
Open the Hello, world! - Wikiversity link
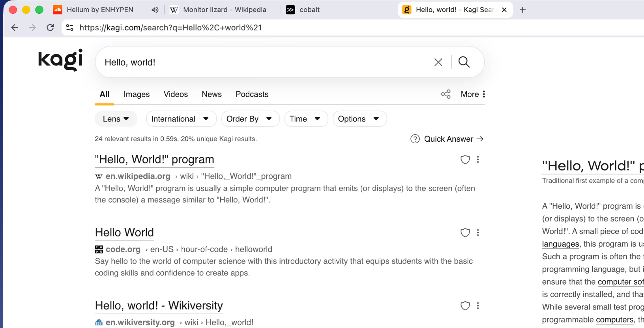(159, 306)
